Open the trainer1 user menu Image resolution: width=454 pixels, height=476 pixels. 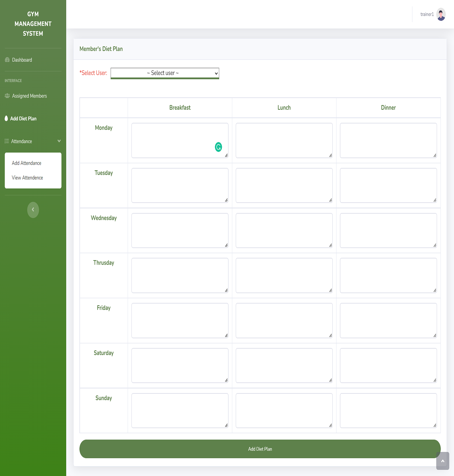coord(427,15)
